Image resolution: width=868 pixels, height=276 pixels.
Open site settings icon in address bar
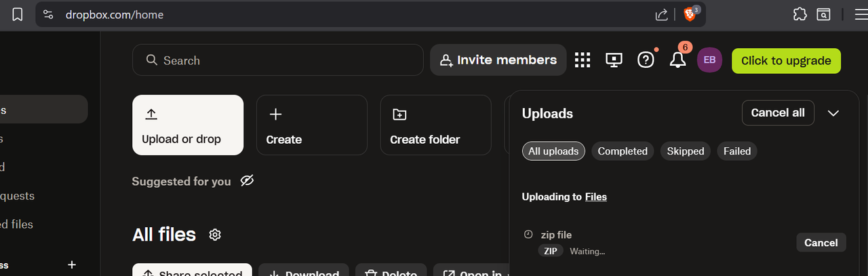tap(48, 14)
